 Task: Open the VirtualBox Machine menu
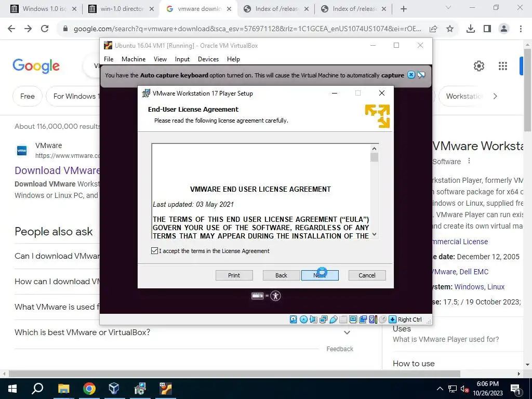point(134,59)
